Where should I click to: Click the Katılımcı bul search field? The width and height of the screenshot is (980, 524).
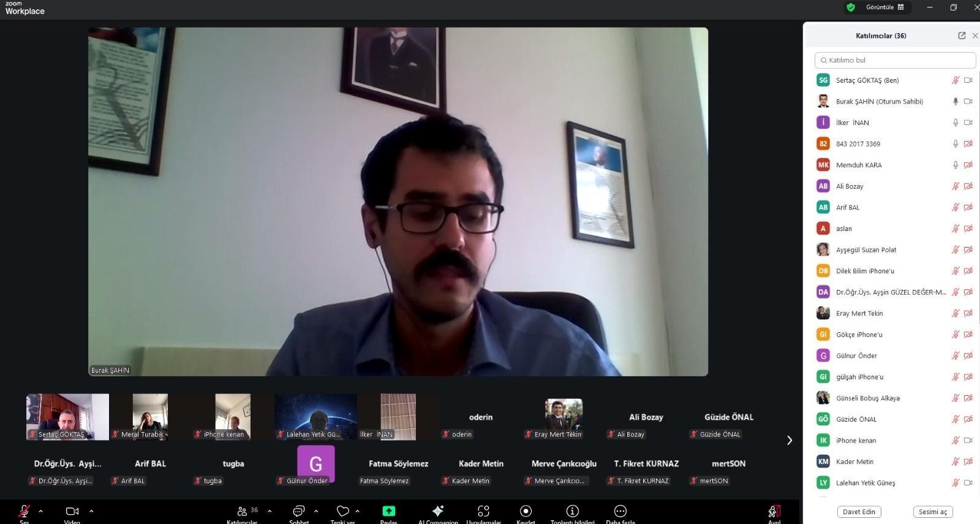coord(895,60)
